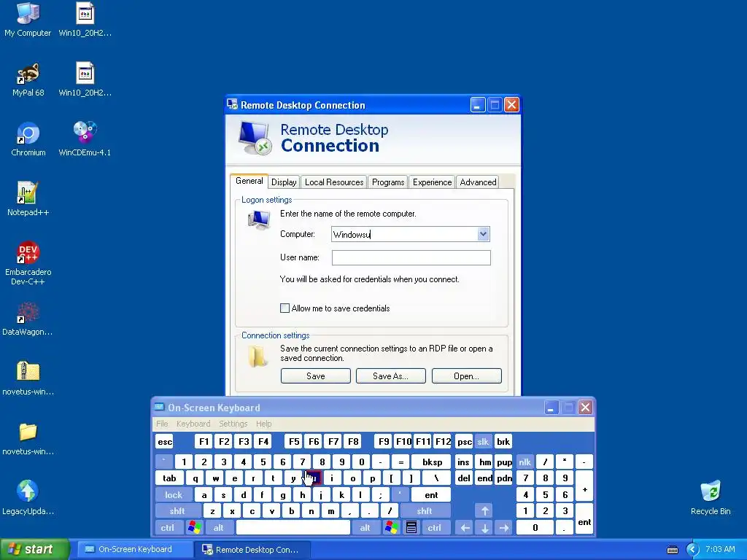The height and width of the screenshot is (560, 747).
Task: Open the Keyboard menu in On-Screen Keyboard
Action: tap(193, 424)
